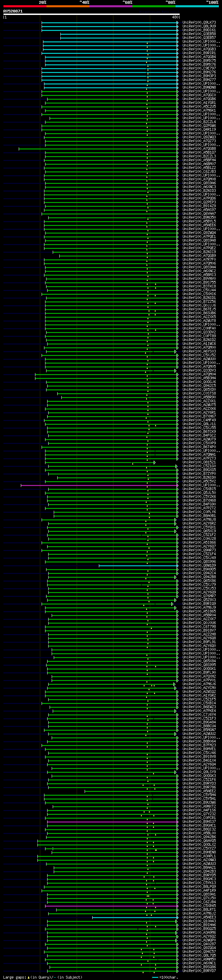Viewport: 222px width, 980px height.
Task: Select hit UniRef100_A5C5V2
Action: [x=199, y=481]
